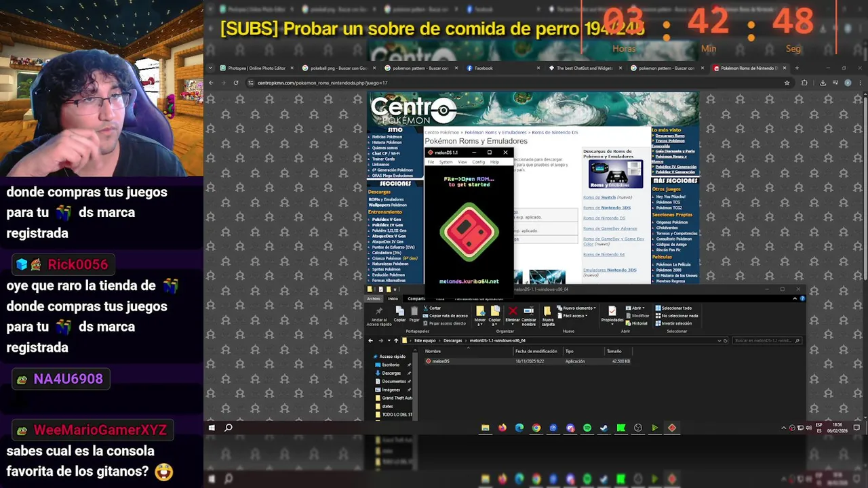Viewport: 868px width, 488px height.
Task: Click the Roms y Emuladores consoles image
Action: tap(615, 174)
